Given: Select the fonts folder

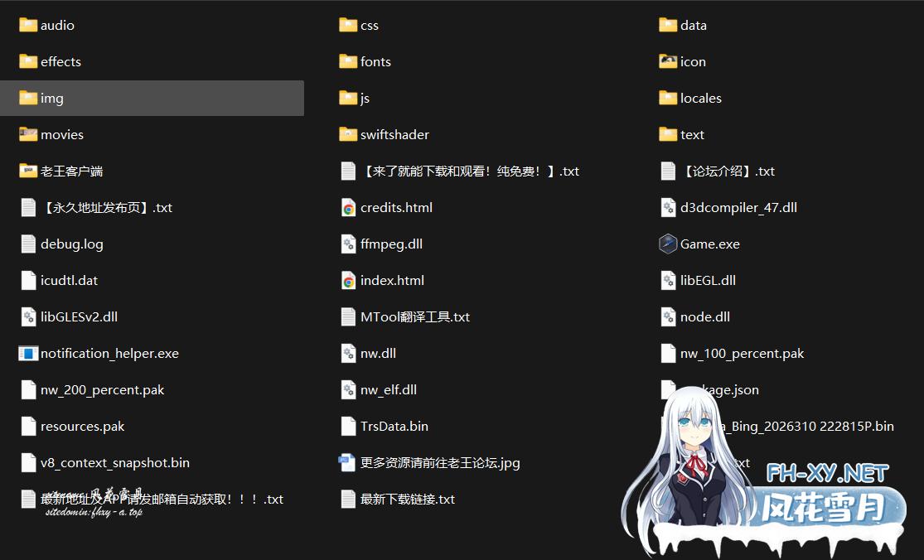Looking at the screenshot, I should point(375,61).
